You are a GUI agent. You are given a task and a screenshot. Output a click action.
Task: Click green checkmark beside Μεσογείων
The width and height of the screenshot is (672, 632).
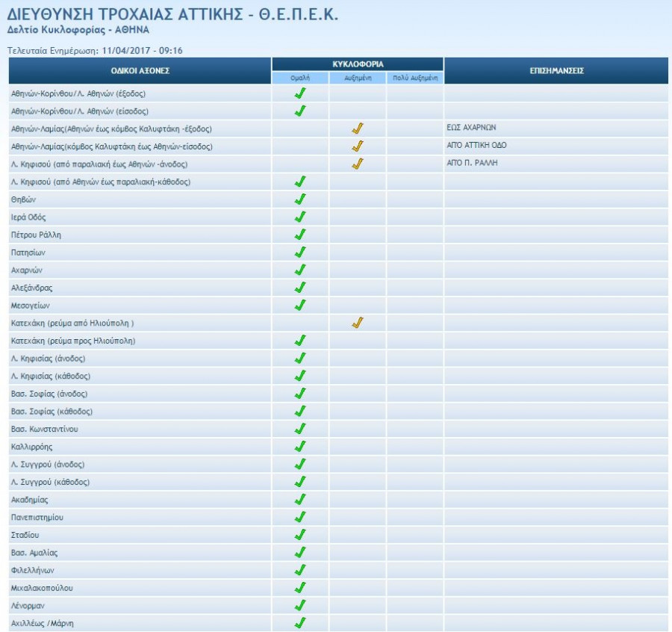point(300,306)
